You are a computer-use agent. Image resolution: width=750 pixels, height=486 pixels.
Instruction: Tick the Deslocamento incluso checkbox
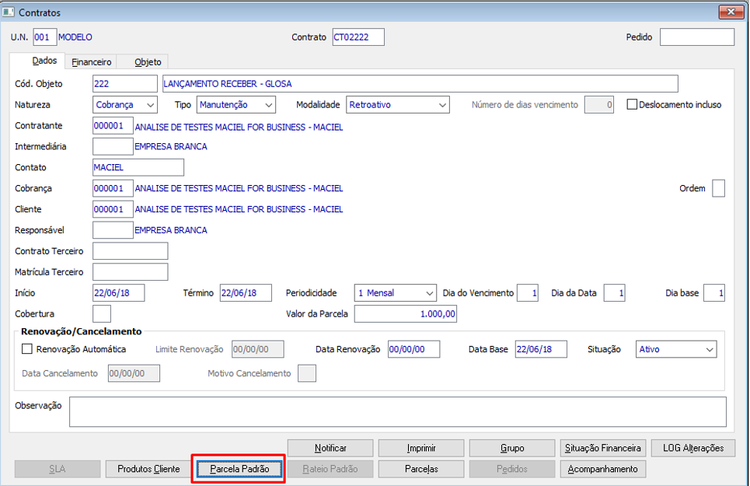coord(632,104)
